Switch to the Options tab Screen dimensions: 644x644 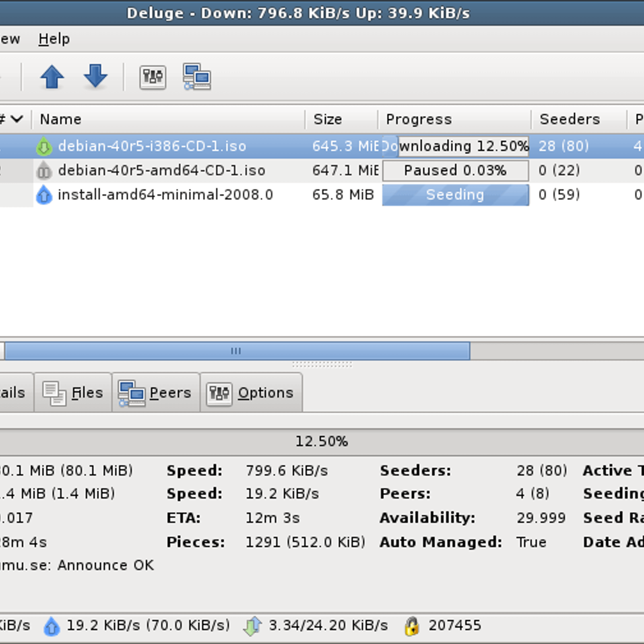coord(251,393)
